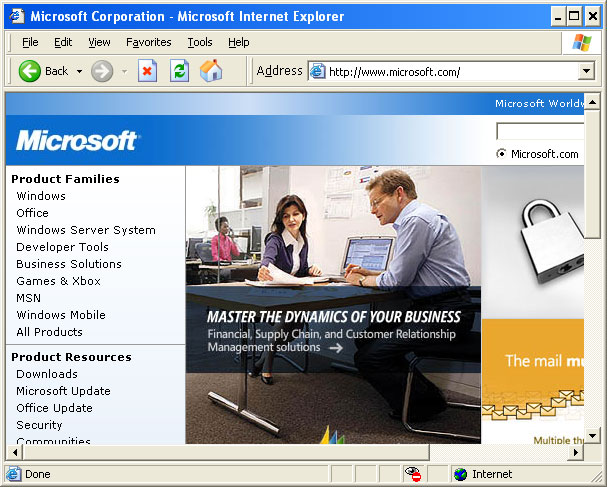This screenshot has height=487, width=607.
Task: Click the Master the Dynamics banner headline
Action: [x=334, y=317]
